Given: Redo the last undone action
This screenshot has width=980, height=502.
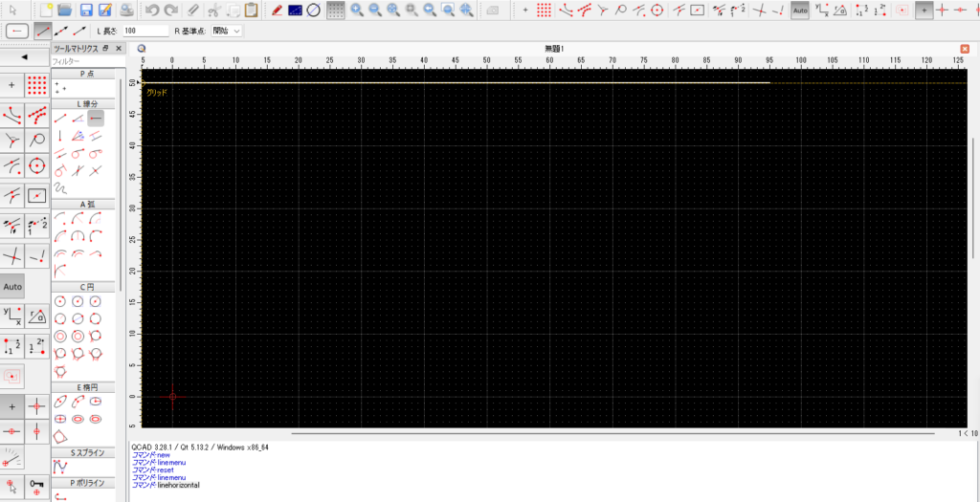Looking at the screenshot, I should [x=170, y=10].
